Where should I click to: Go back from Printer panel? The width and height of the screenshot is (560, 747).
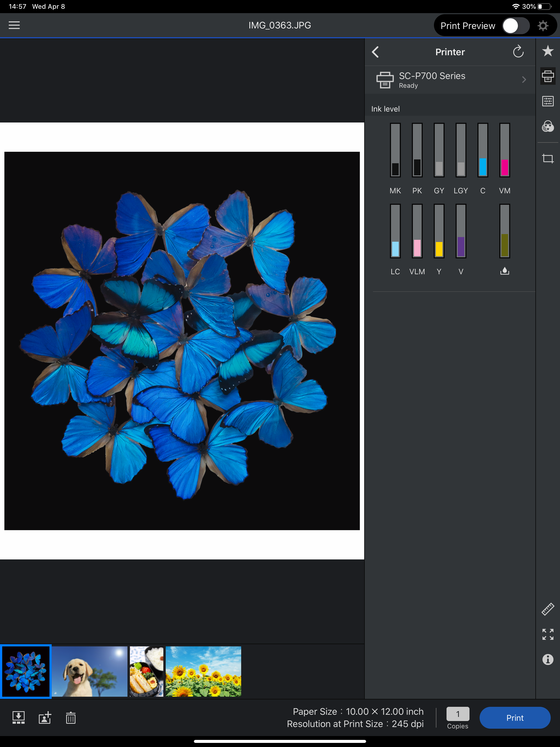click(x=376, y=52)
